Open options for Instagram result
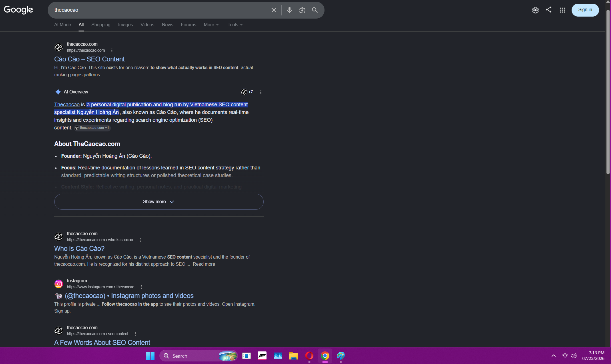Image resolution: width=611 pixels, height=364 pixels. (x=141, y=287)
